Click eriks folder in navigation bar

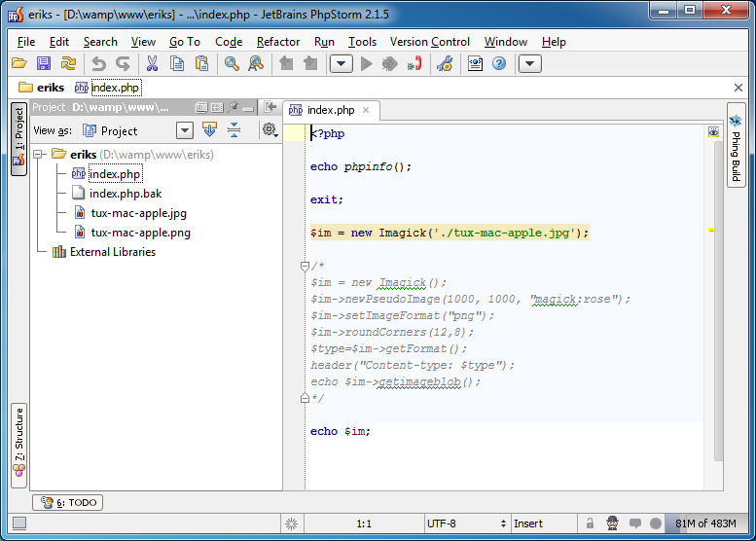(x=42, y=88)
